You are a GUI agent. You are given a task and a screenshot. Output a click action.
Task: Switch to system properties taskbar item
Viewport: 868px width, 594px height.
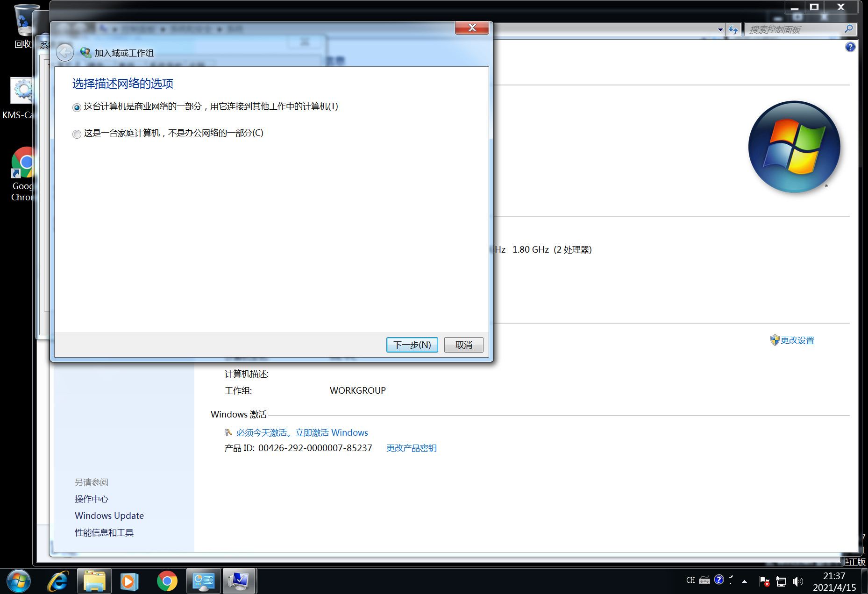click(239, 581)
